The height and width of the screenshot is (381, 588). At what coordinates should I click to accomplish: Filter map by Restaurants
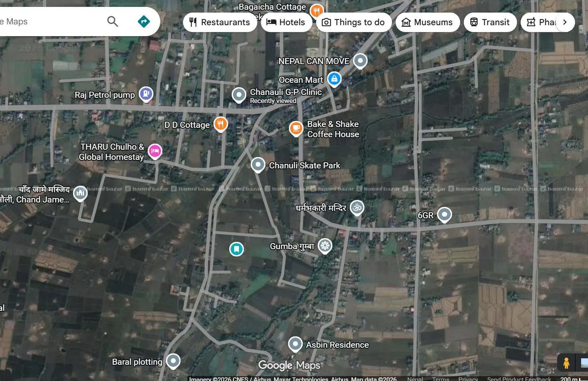pyautogui.click(x=220, y=22)
